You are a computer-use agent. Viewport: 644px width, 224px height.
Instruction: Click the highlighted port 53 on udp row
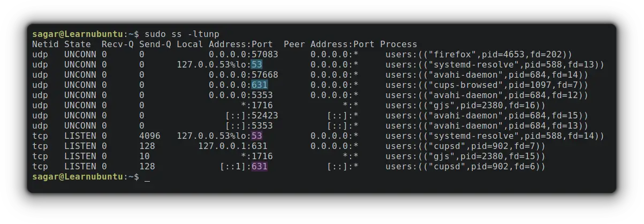(x=257, y=64)
